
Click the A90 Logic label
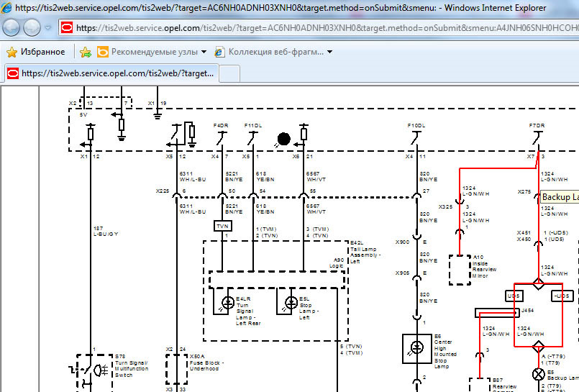[x=337, y=263]
